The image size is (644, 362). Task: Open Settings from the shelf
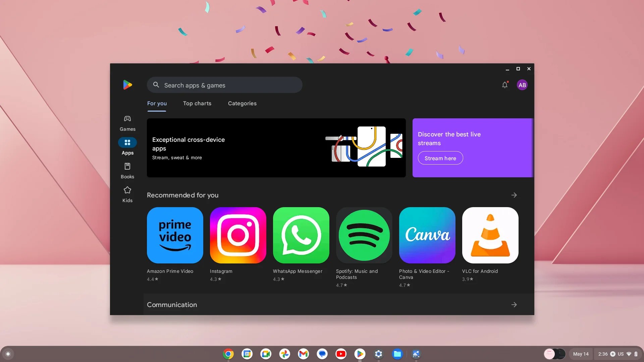379,354
